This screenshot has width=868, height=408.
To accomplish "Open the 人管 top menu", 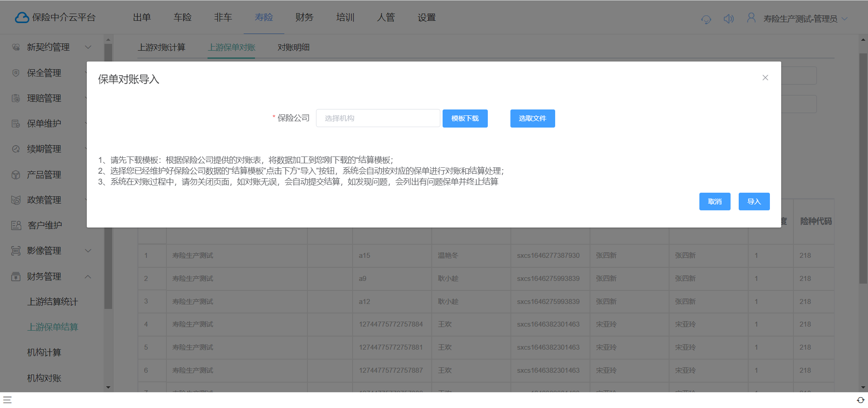I will (386, 17).
